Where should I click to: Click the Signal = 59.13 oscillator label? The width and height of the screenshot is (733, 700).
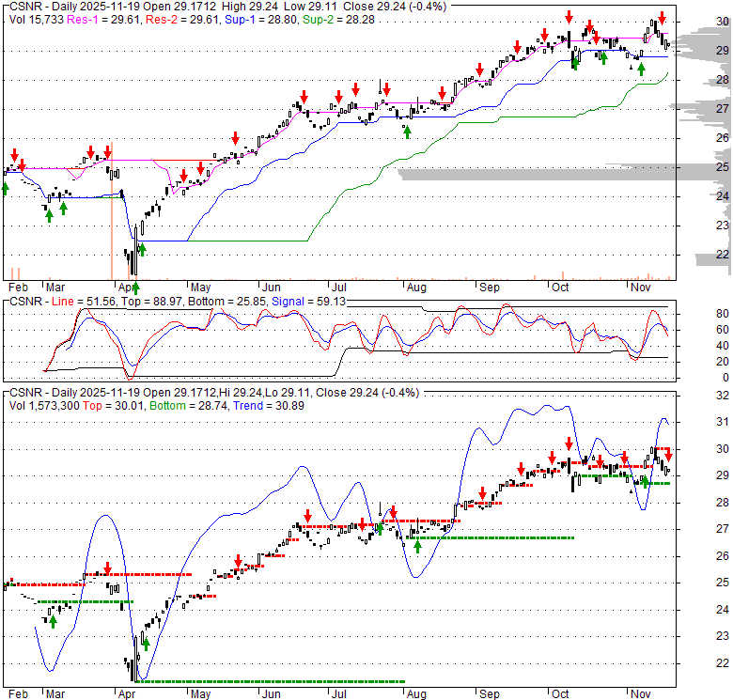pos(298,301)
